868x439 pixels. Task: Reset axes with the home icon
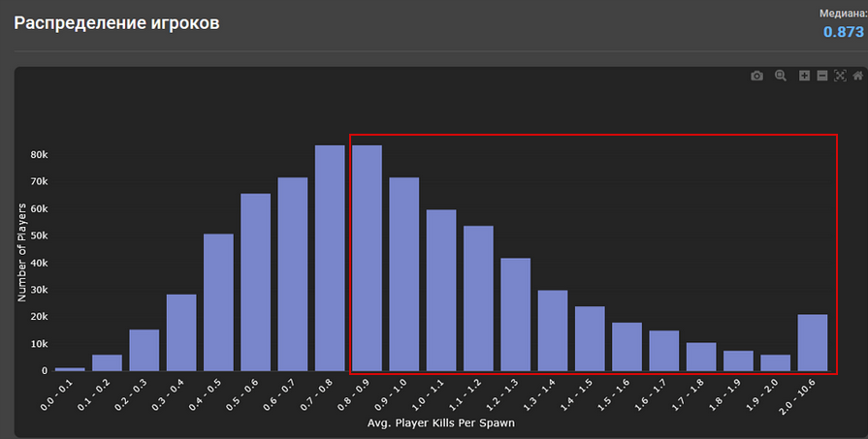coord(857,77)
